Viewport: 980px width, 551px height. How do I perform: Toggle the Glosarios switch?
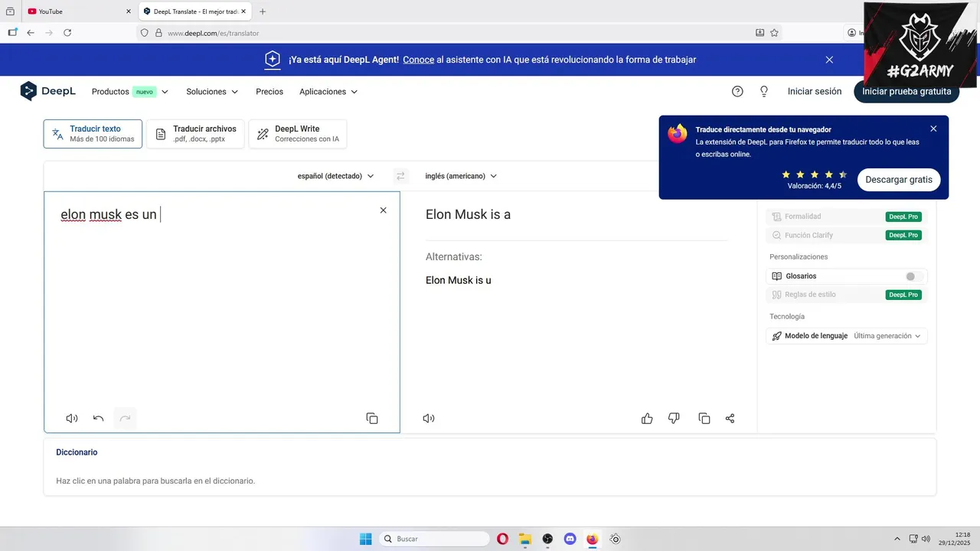[914, 276]
